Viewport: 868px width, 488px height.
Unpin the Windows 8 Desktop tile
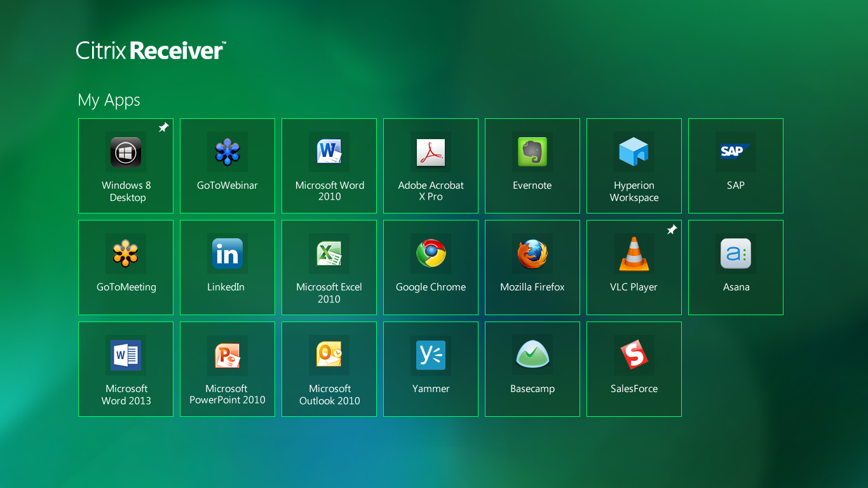click(x=163, y=128)
